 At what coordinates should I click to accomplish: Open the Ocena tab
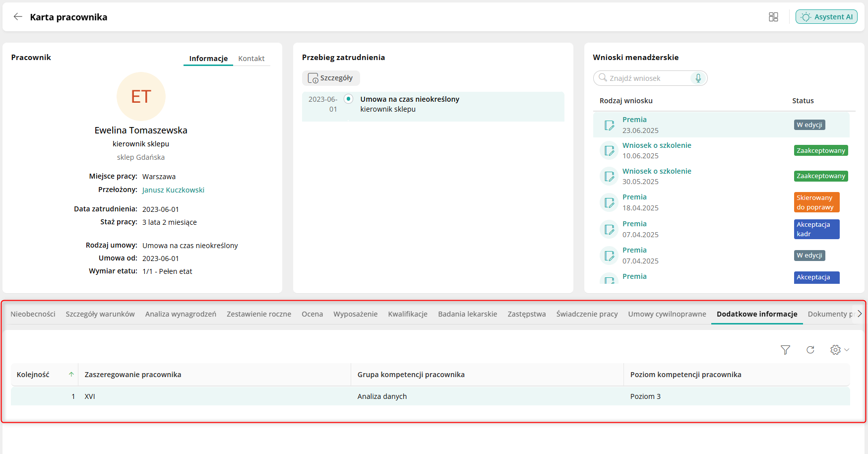(312, 314)
